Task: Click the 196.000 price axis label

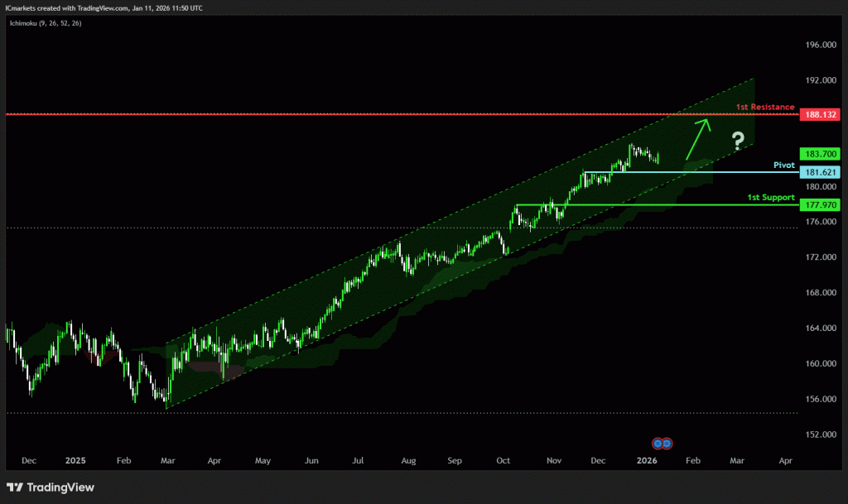Action: (820, 45)
